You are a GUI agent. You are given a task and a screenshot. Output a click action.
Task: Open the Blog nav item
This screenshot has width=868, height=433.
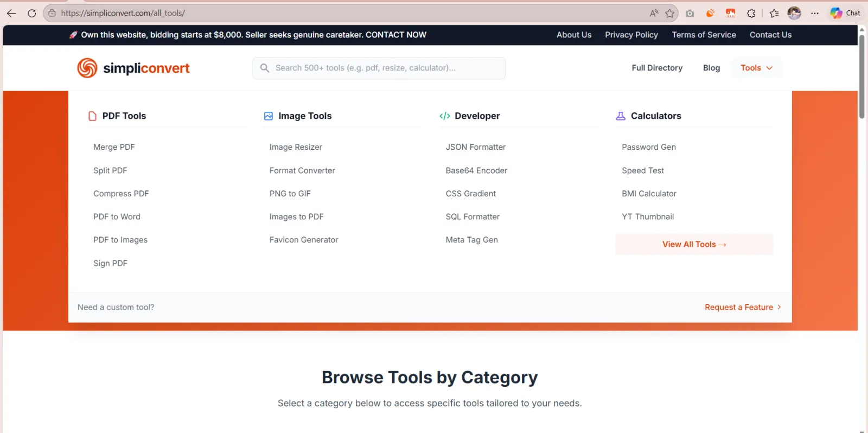point(711,68)
